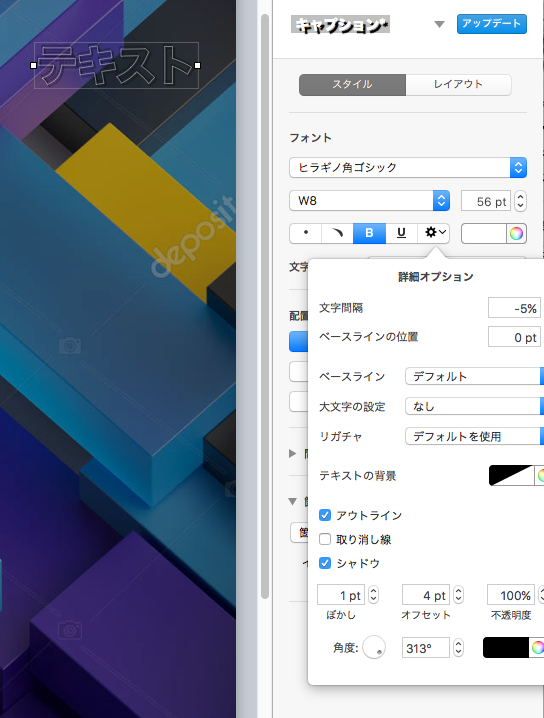Click the オフセット 4 pt field
This screenshot has height=718, width=544.
(426, 595)
